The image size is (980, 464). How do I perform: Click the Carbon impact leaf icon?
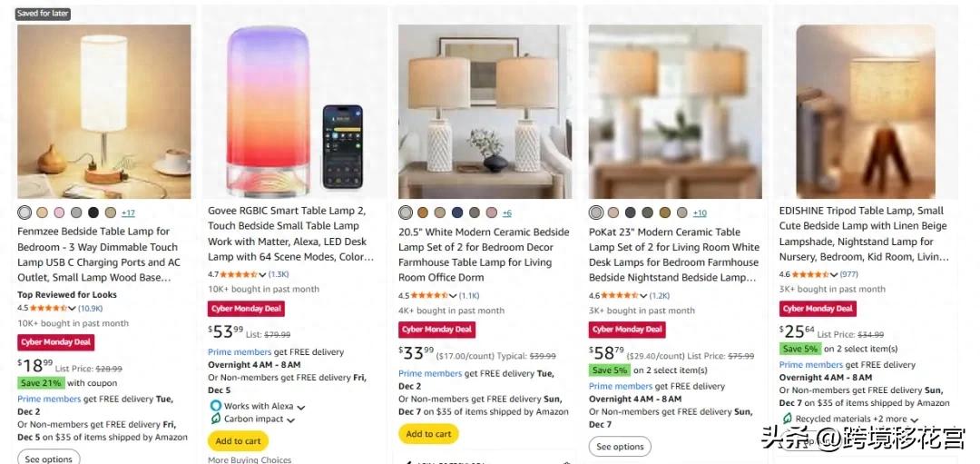pos(215,420)
